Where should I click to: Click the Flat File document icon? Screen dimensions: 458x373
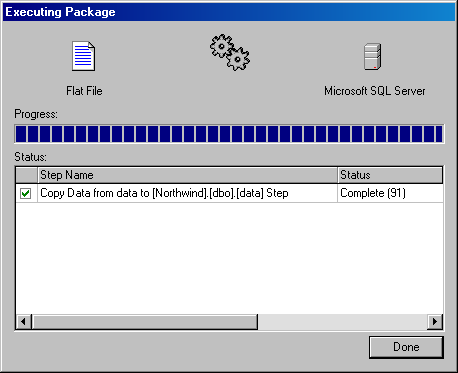(x=84, y=56)
